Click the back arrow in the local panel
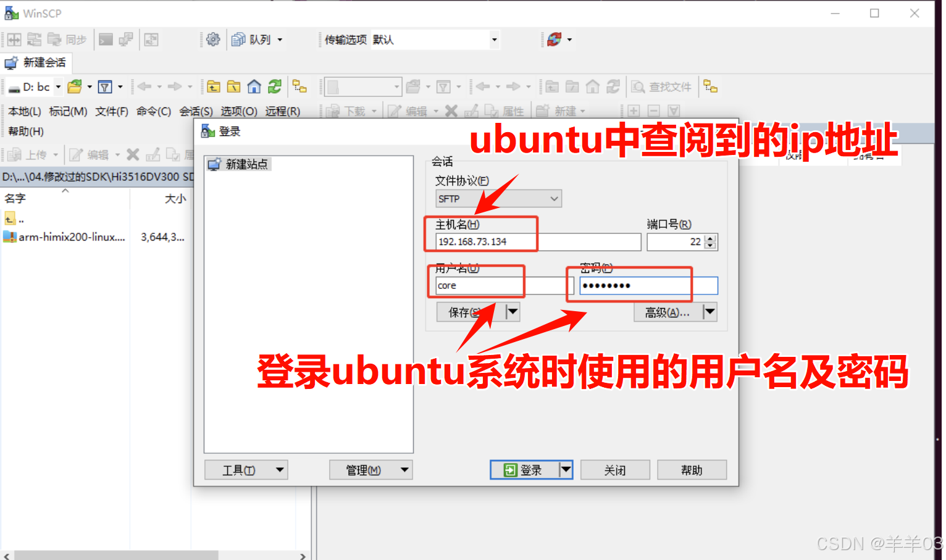946x560 pixels. coord(144,87)
